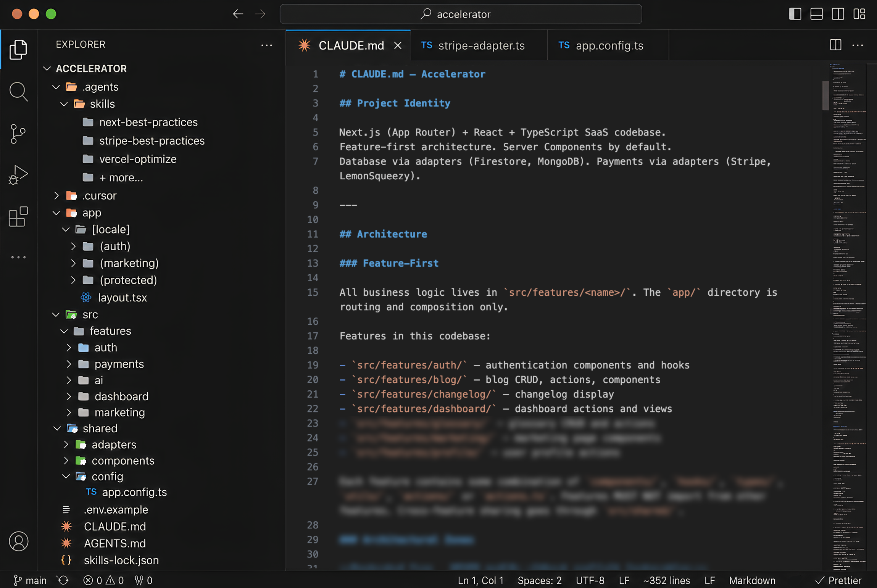Open the Accounts menu icon
Screen dimensions: 877x588
coord(18,541)
